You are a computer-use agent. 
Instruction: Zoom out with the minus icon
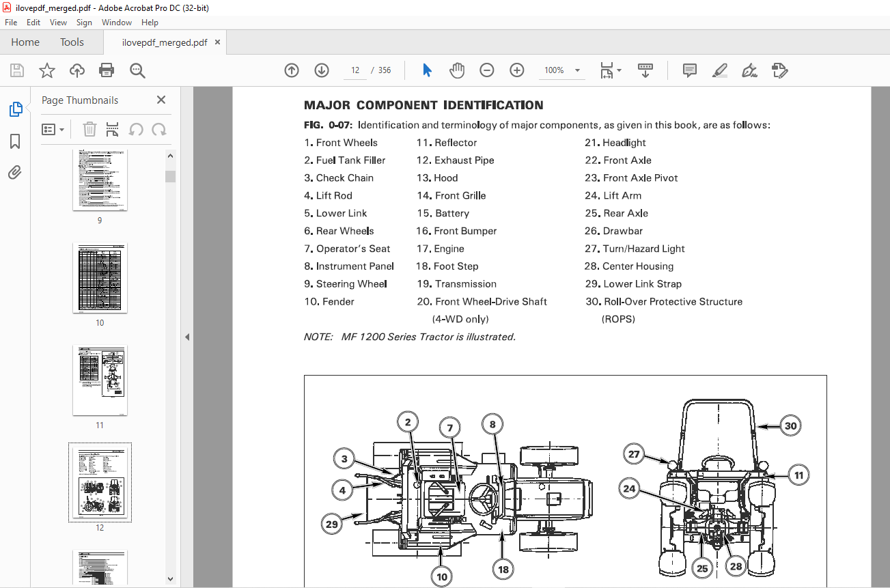[487, 70]
